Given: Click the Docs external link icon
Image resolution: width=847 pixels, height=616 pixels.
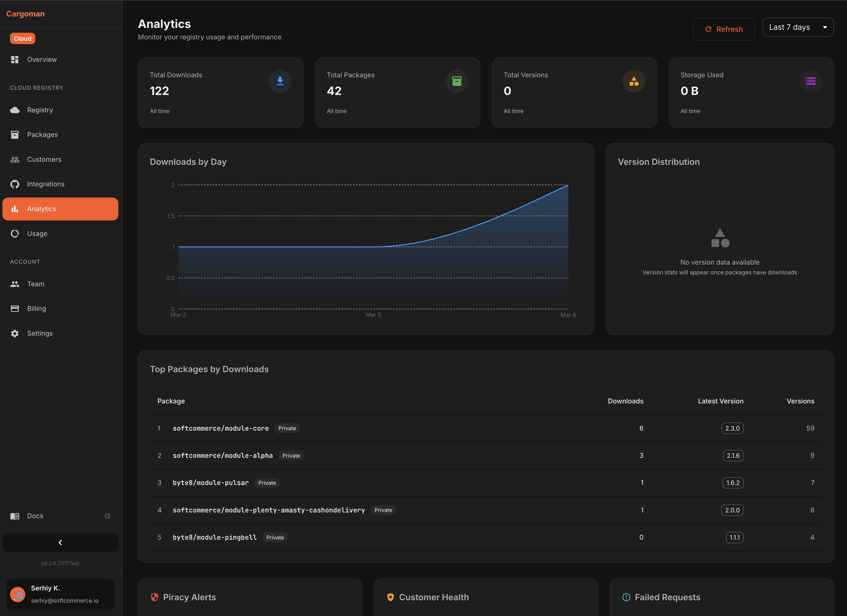Looking at the screenshot, I should (107, 516).
